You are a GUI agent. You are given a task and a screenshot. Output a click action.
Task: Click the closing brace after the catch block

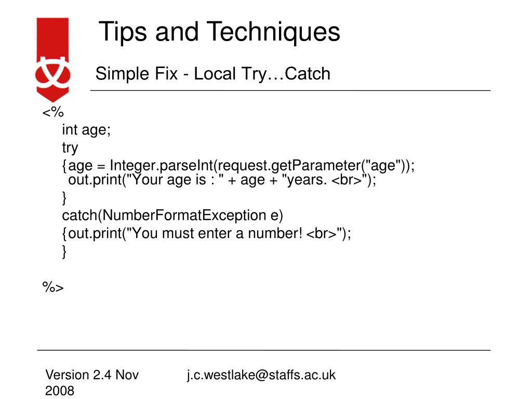pyautogui.click(x=64, y=252)
